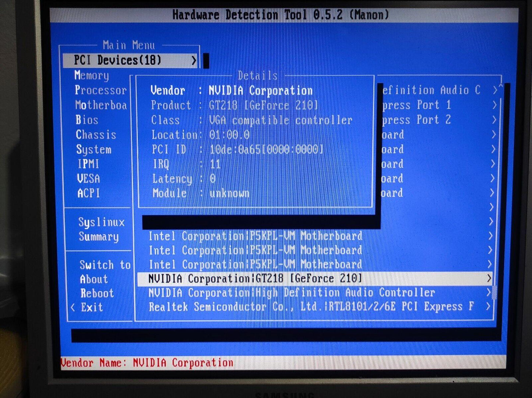This screenshot has width=532, height=398.
Task: Open the Processor menu entry
Action: (101, 90)
